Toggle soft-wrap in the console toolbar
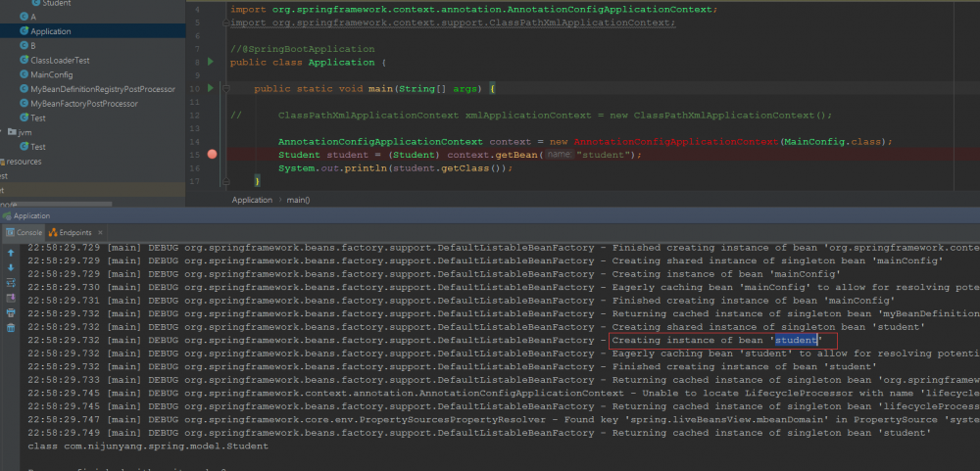 point(11,283)
